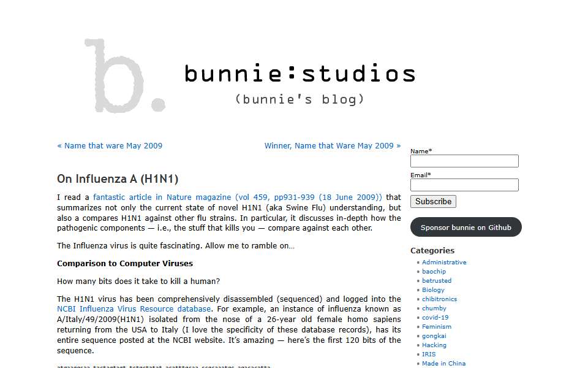Click the (bunnie's blog) subtitle text
This screenshot has width=588, height=368.
click(300, 99)
